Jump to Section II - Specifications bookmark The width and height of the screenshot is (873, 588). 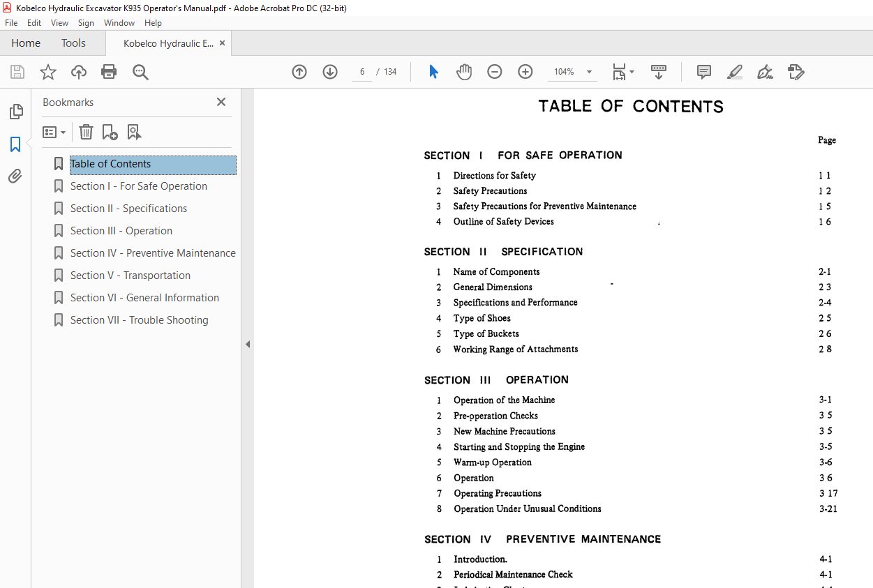128,209
